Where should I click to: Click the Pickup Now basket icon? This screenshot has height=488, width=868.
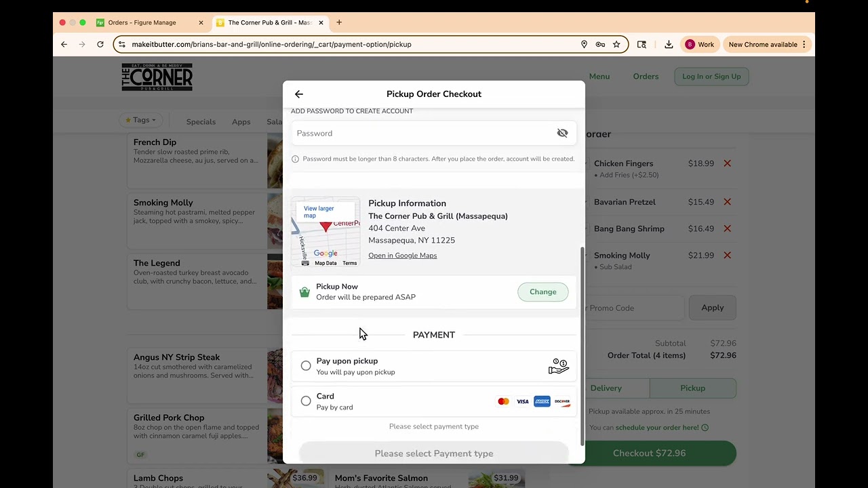[x=304, y=292]
